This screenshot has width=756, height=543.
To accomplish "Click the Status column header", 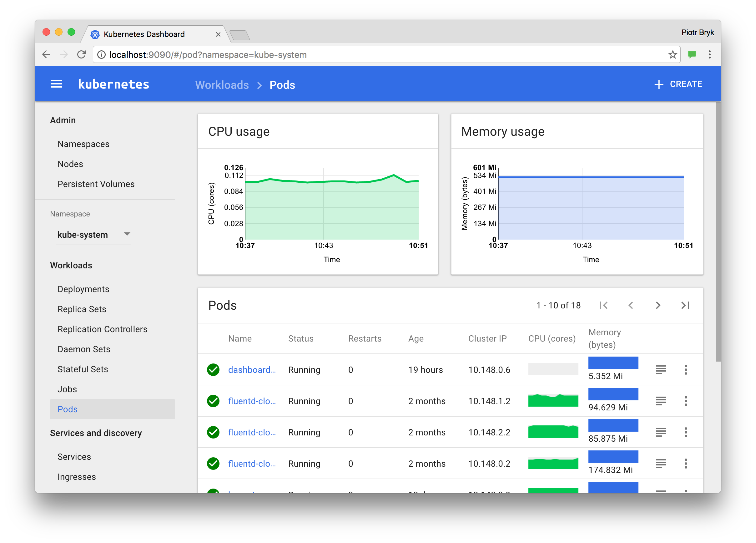I will (301, 338).
